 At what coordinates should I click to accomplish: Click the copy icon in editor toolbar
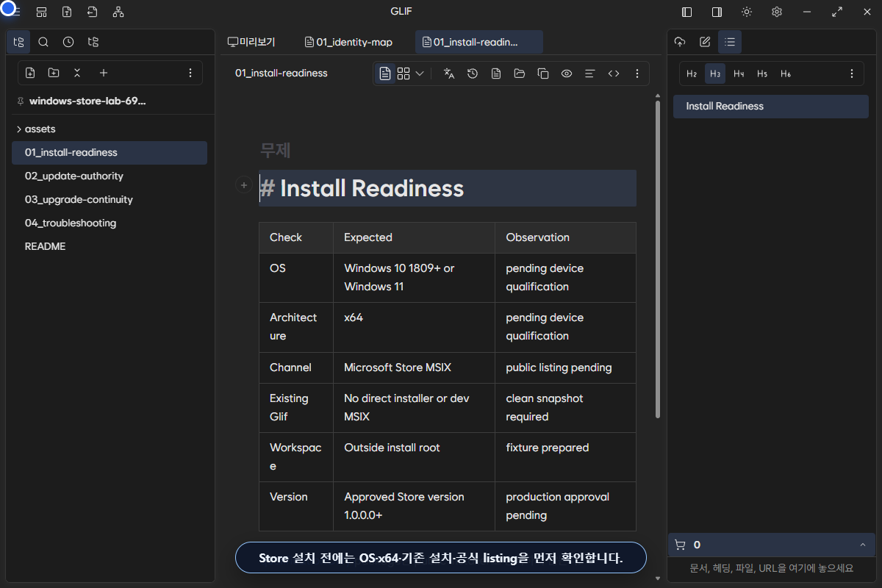pos(543,73)
